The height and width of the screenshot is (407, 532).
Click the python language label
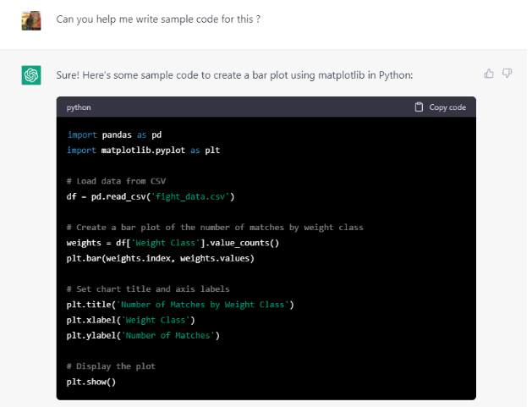79,107
